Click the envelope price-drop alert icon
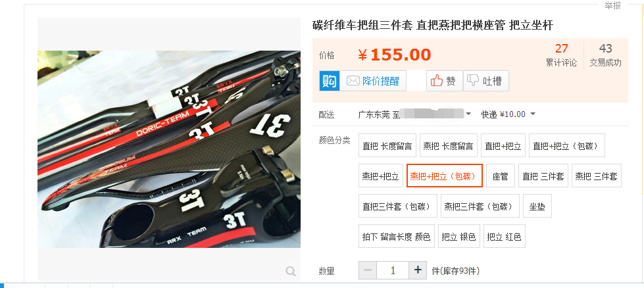The width and height of the screenshot is (644, 288). (353, 81)
